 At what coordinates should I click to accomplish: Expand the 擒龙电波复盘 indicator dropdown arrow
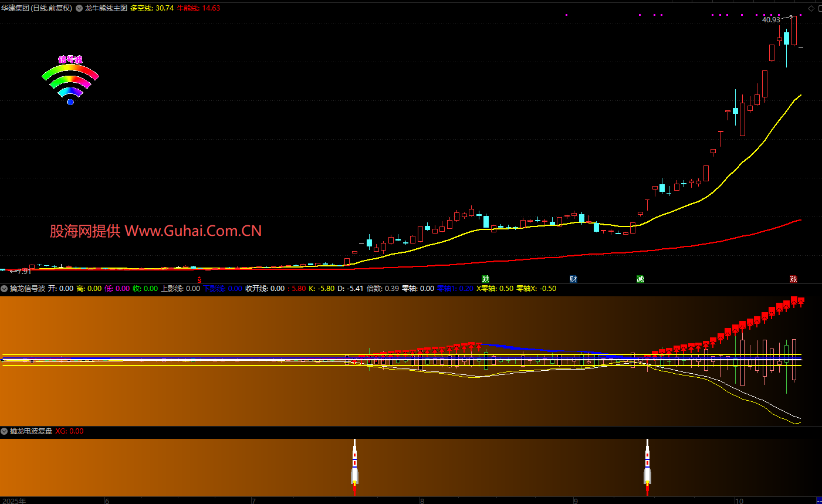coord(5,431)
